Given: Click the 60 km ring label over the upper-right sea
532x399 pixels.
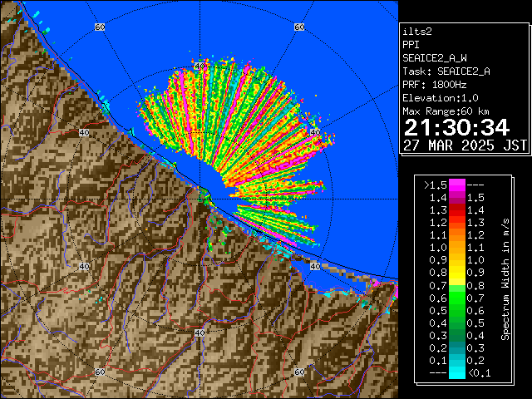Looking at the screenshot, I should 299,27.
